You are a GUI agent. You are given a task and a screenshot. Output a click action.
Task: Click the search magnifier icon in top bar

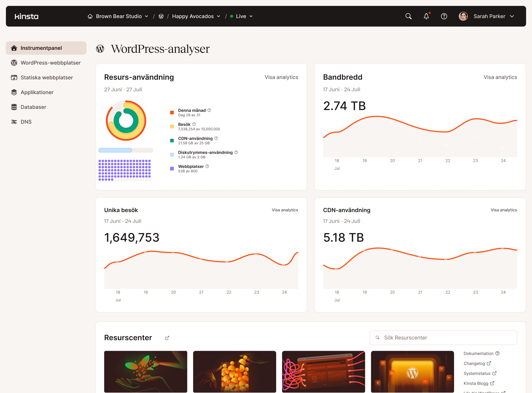[408, 16]
